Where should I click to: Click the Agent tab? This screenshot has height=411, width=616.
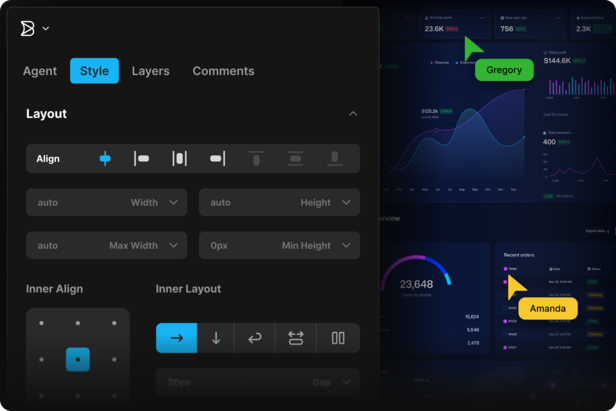tap(40, 71)
